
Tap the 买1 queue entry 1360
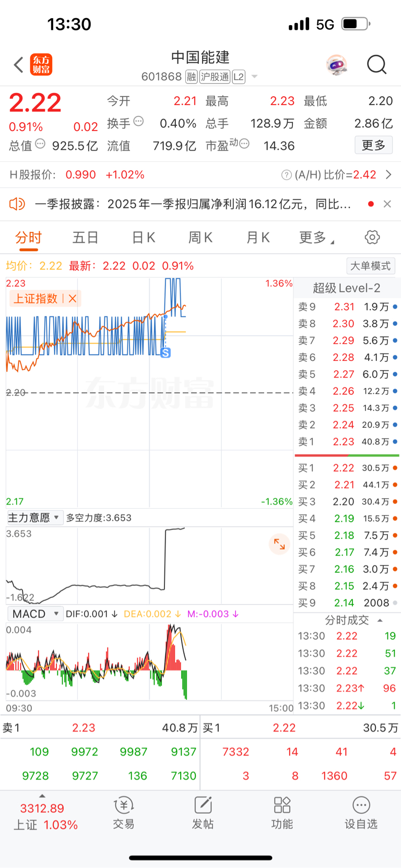(x=334, y=776)
